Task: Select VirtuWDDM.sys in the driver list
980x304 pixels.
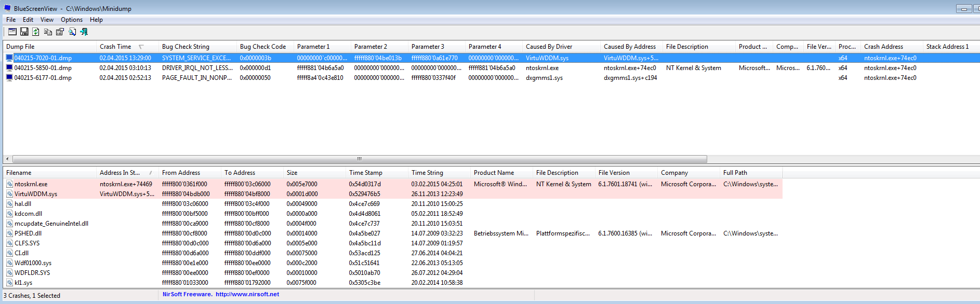Action: click(36, 194)
